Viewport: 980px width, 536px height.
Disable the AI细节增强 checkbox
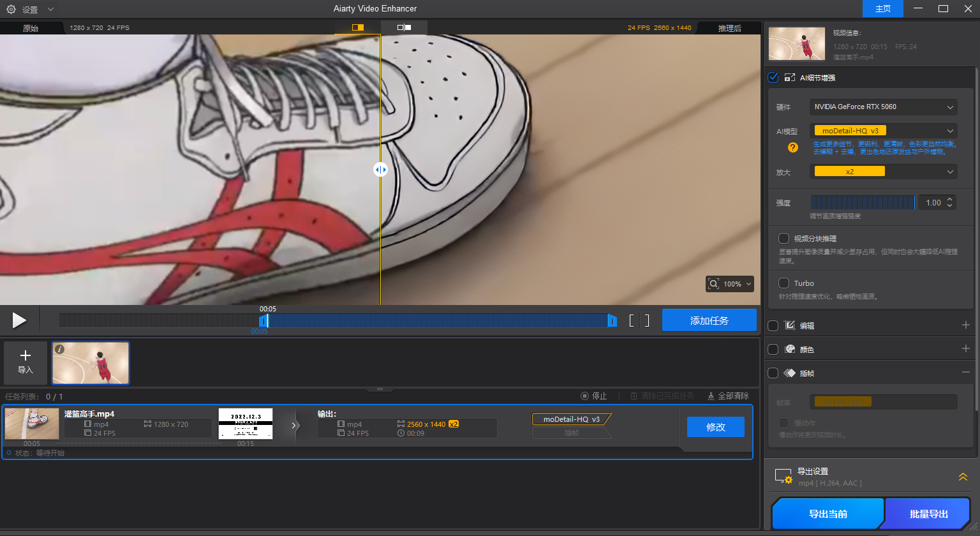[x=773, y=77]
